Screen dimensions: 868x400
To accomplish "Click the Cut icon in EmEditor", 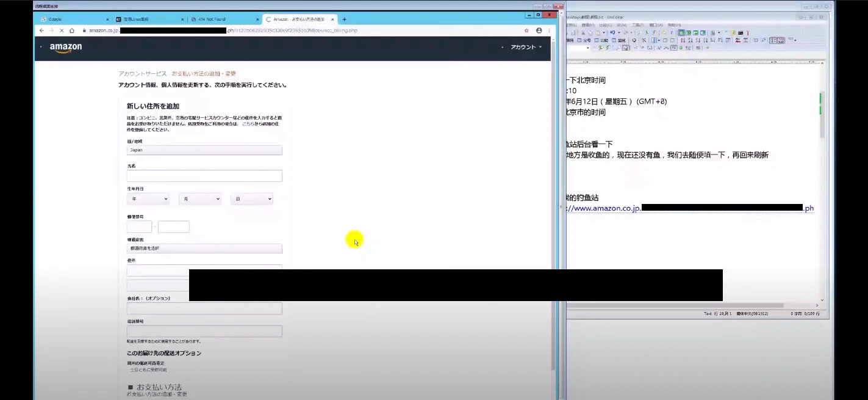I will point(583,32).
